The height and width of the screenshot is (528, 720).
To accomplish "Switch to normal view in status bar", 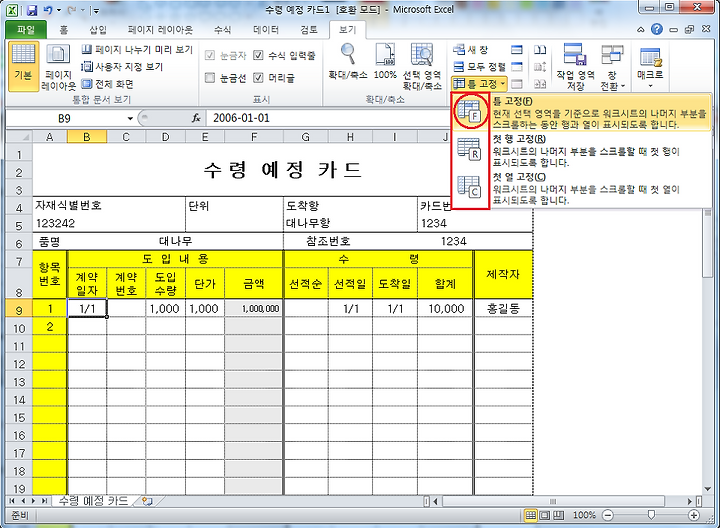I will click(530, 515).
